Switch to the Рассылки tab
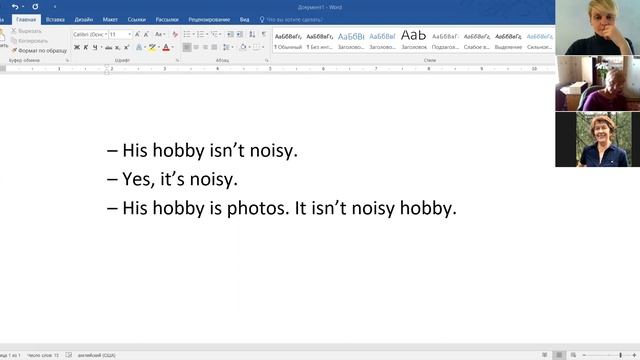 click(167, 20)
